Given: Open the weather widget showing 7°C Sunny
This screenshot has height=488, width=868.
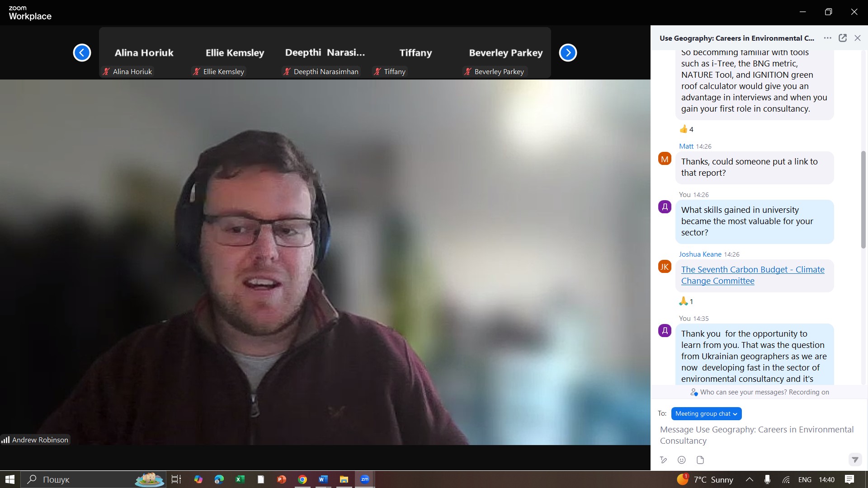Looking at the screenshot, I should point(705,479).
